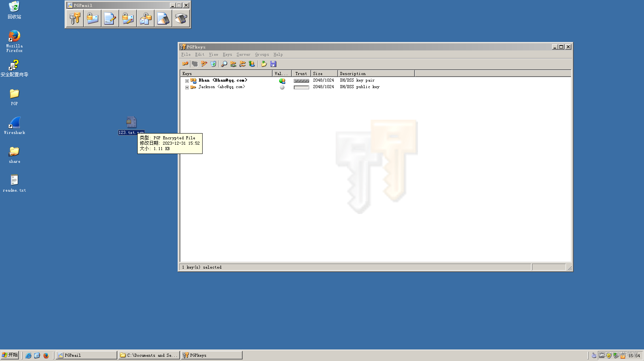
Task: Launch Internet Explorer from quick launch
Action: coord(28,355)
